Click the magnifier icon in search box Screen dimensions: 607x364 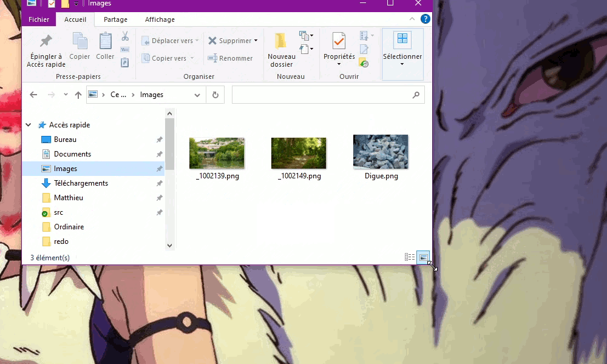[x=416, y=95]
